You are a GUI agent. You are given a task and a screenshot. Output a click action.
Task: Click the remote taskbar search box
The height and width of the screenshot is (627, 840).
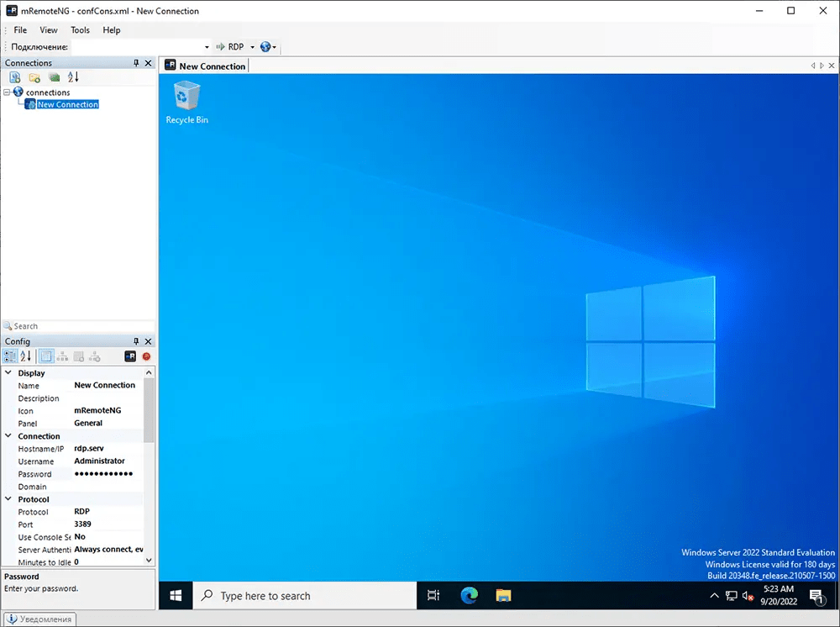[x=304, y=595]
